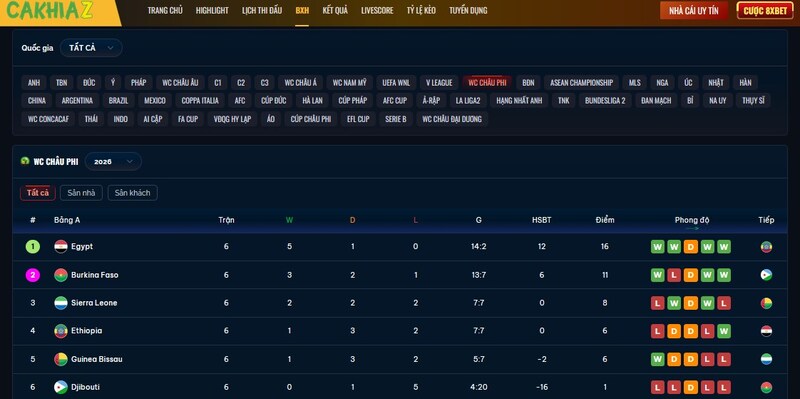
Task: Click first W badge in Guinea Bissau row
Action: [658, 359]
